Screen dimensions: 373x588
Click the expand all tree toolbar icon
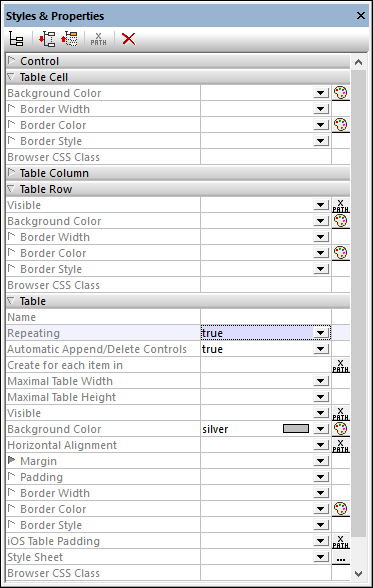click(x=47, y=39)
